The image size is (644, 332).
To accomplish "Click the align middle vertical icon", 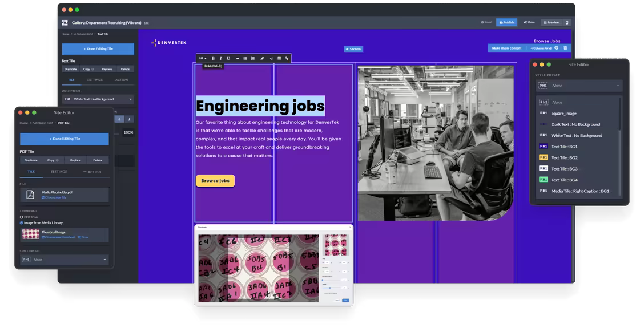I will [x=119, y=119].
